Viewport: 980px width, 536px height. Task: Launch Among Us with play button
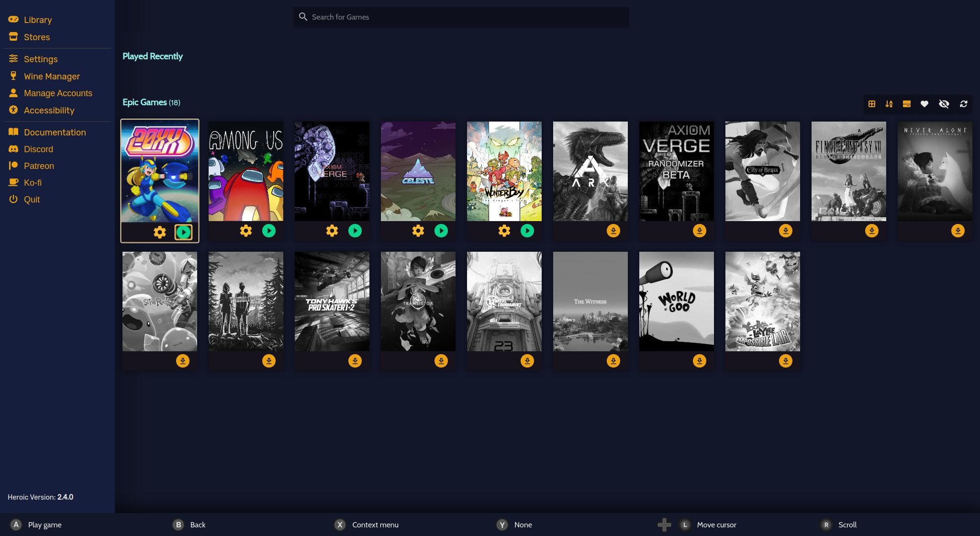(x=269, y=231)
